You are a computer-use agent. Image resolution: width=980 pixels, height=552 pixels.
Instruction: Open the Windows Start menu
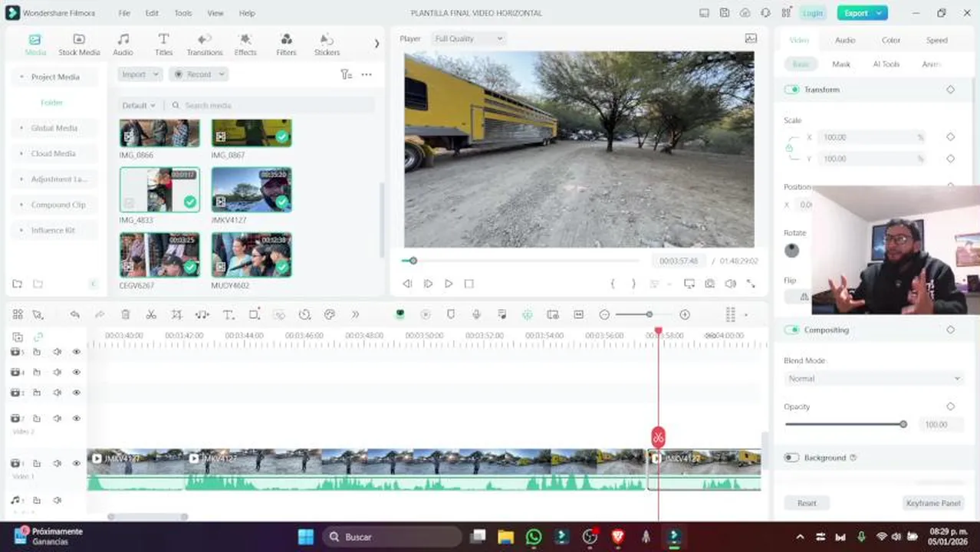[x=305, y=537]
